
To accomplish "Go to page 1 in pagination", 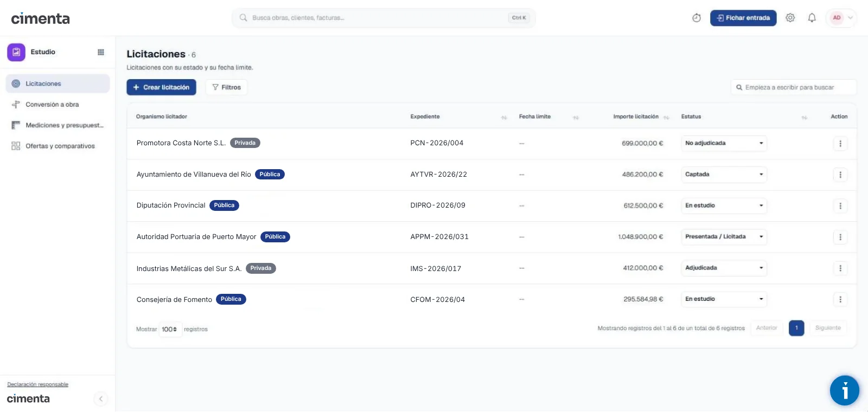I will [796, 328].
